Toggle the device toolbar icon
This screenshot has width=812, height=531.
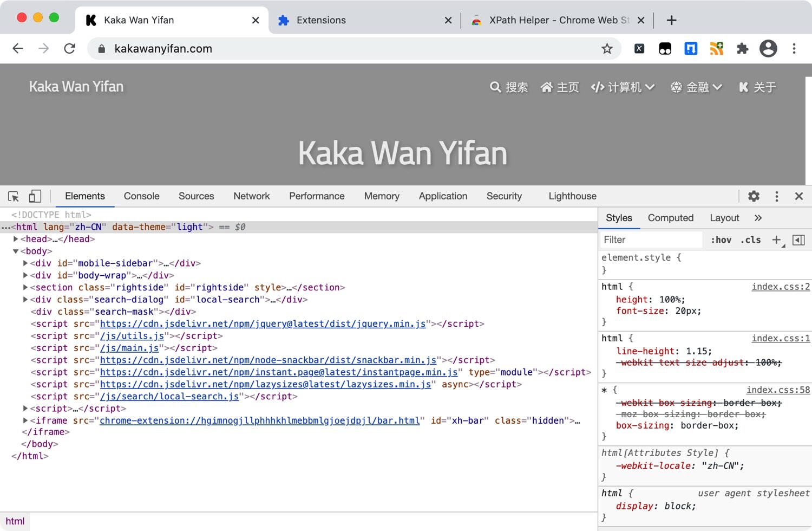[x=35, y=196]
